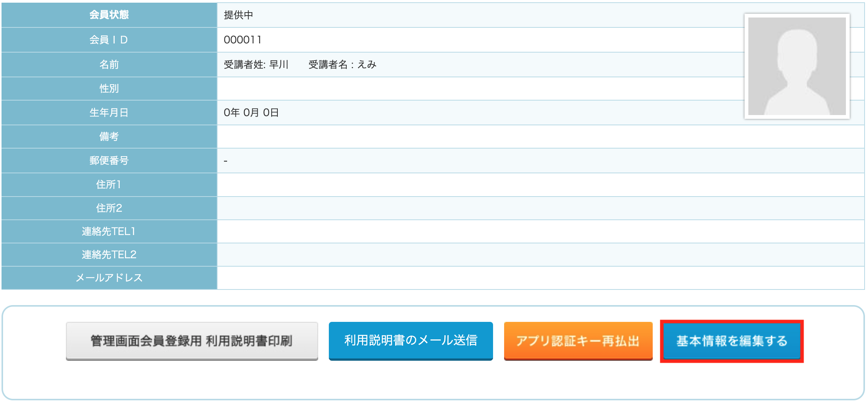The width and height of the screenshot is (868, 403).
Task: Click the 連絡先TEL1 label cell
Action: point(109,231)
